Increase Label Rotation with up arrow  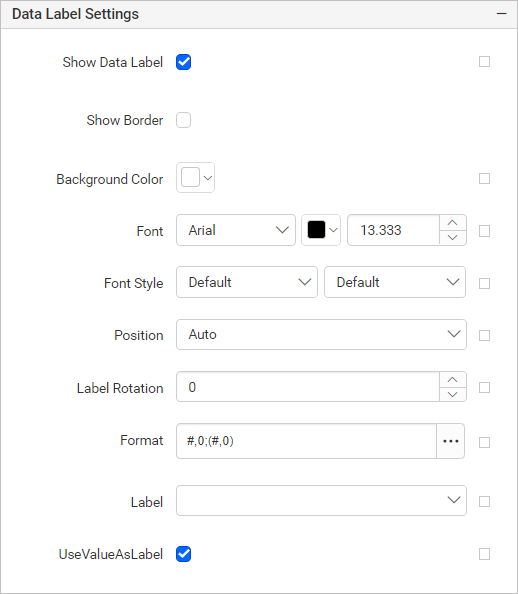pyautogui.click(x=452, y=380)
